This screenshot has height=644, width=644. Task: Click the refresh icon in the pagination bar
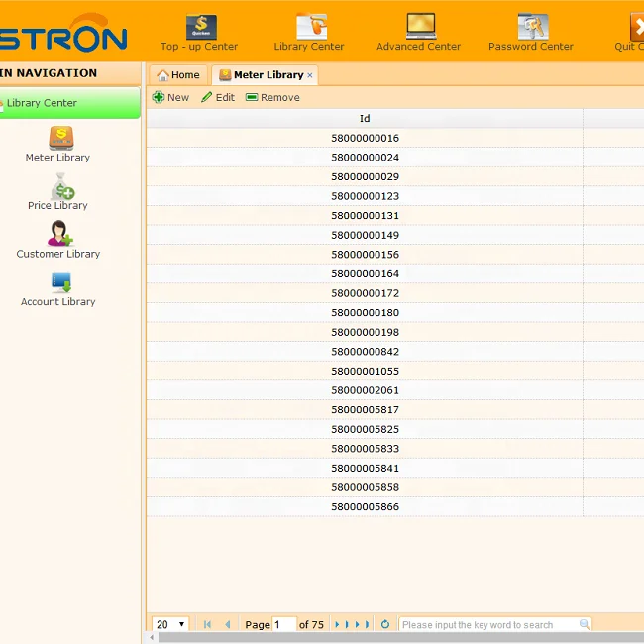coord(385,624)
